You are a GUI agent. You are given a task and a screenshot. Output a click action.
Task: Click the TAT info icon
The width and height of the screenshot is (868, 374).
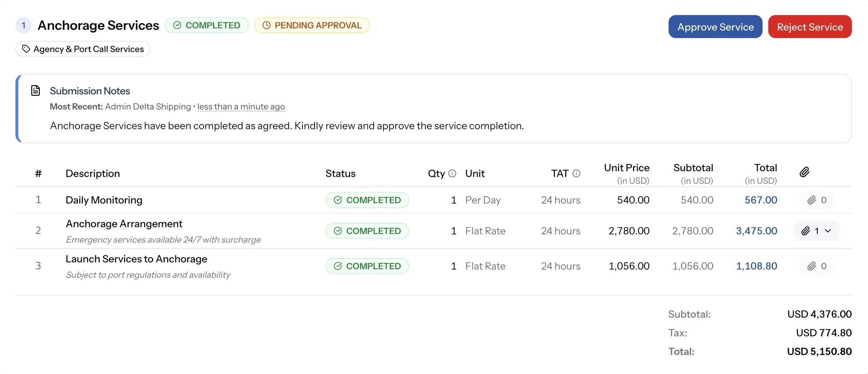pyautogui.click(x=576, y=173)
